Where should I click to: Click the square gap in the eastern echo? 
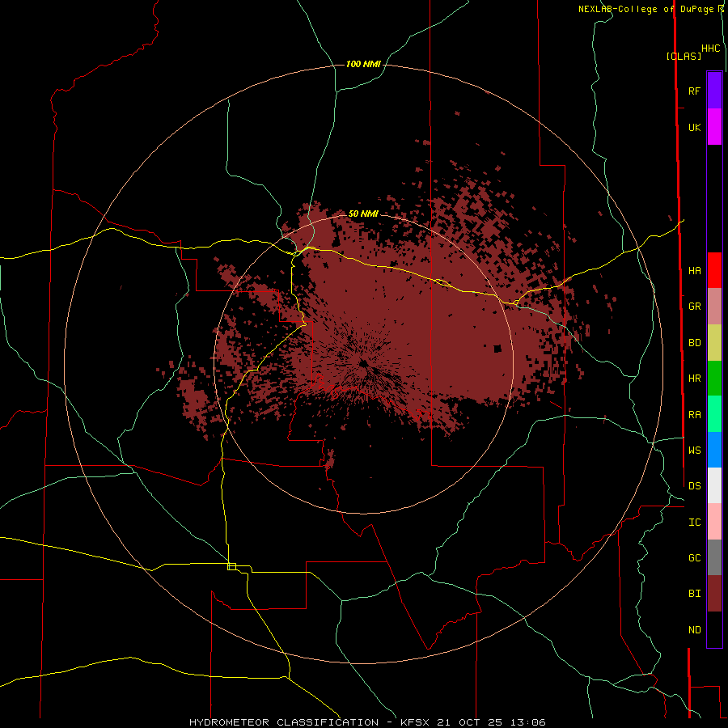(497, 349)
